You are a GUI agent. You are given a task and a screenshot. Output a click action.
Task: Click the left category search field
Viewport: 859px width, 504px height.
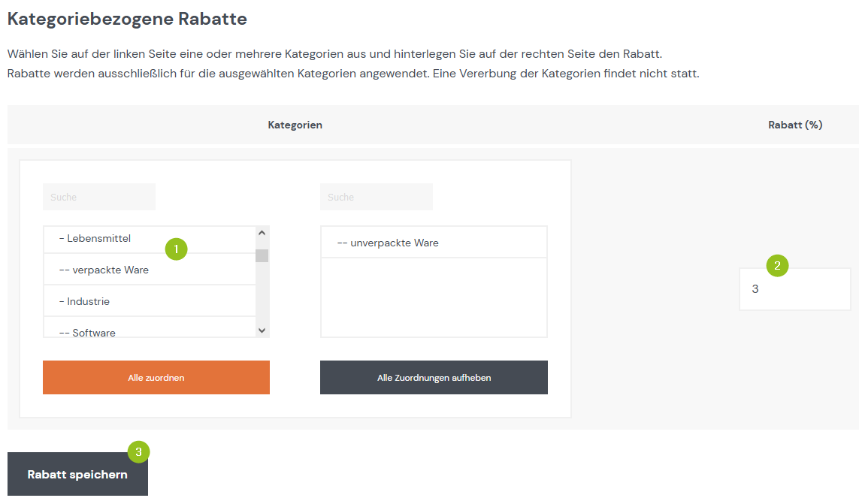(99, 197)
